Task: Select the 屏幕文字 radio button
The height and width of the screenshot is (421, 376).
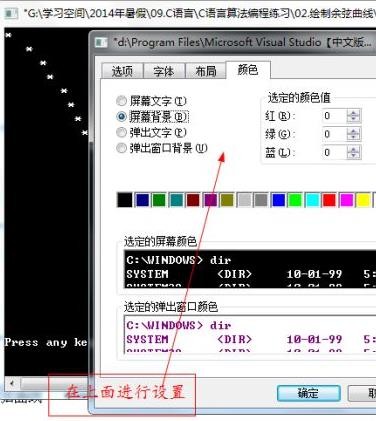Action: point(121,100)
